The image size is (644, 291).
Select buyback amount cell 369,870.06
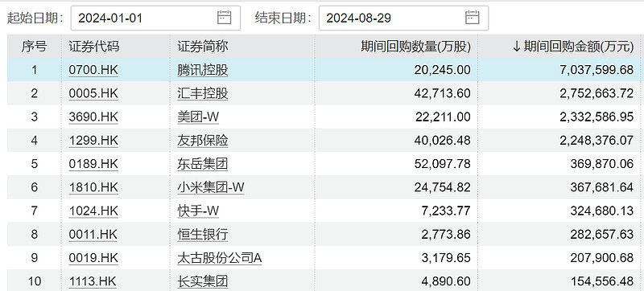[x=602, y=164]
